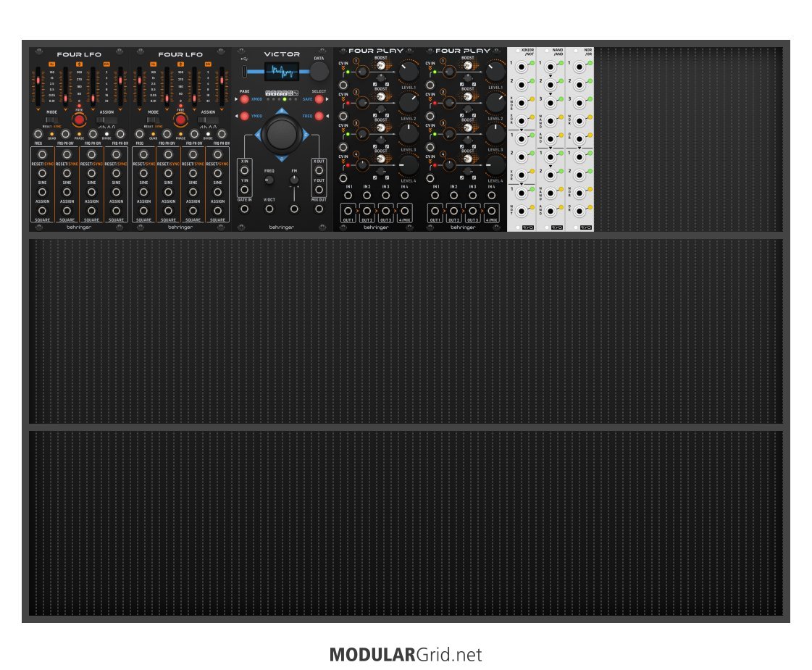Click the LEVEL 1 knob on left Four Play
Image resolution: width=812 pixels, height=670 pixels.
pos(409,71)
